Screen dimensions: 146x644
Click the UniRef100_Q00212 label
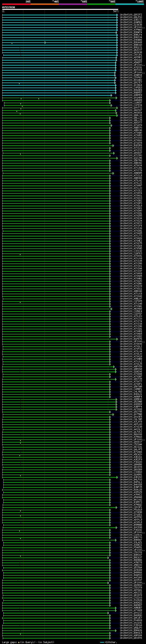click(131, 613)
